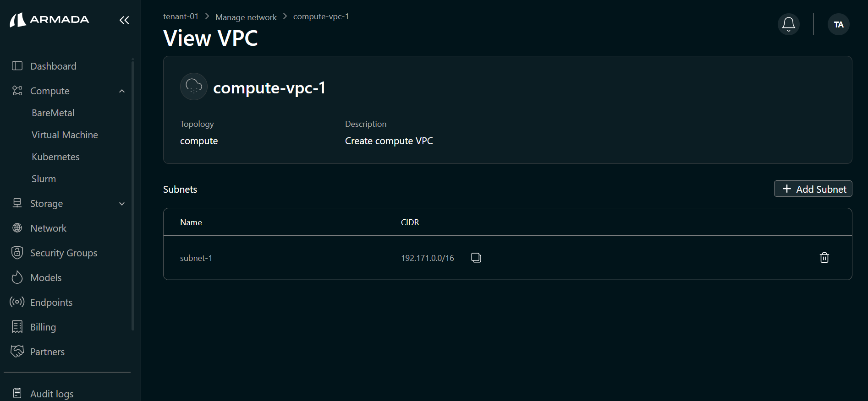Open the BareMetal page

pos(53,113)
